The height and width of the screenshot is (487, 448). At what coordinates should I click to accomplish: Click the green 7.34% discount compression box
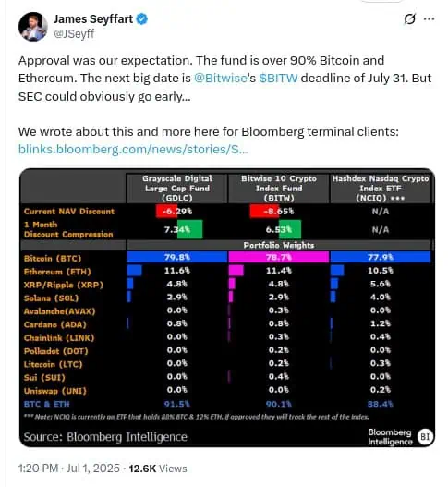pos(190,229)
